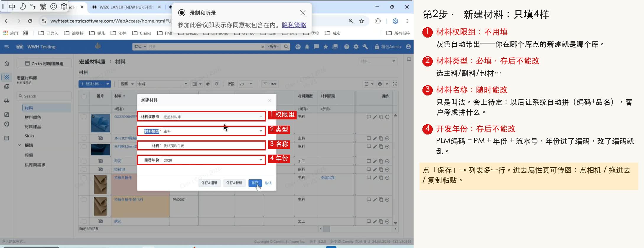Open the help question mark icon
Screen dimensions: 644x248
(x=347, y=47)
